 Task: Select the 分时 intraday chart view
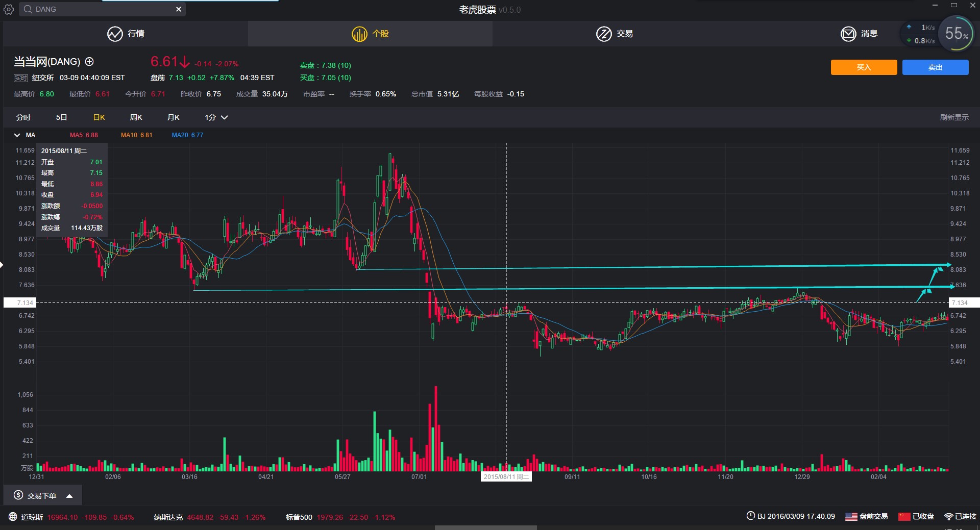23,117
